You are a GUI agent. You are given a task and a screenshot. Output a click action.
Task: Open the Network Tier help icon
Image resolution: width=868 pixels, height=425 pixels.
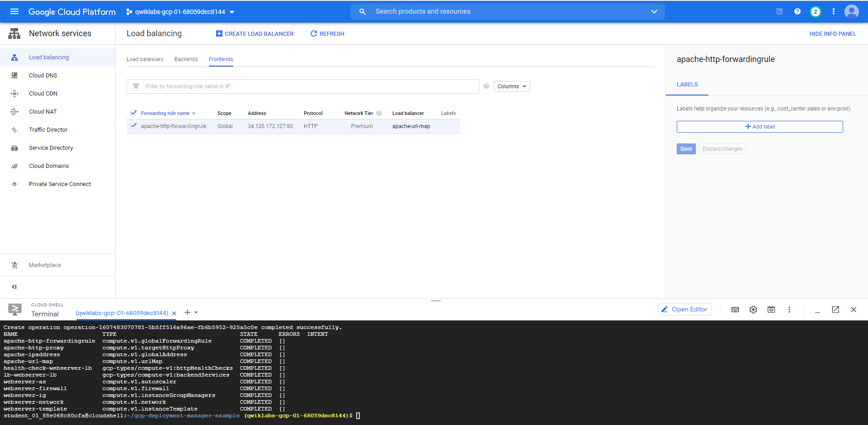tap(379, 113)
